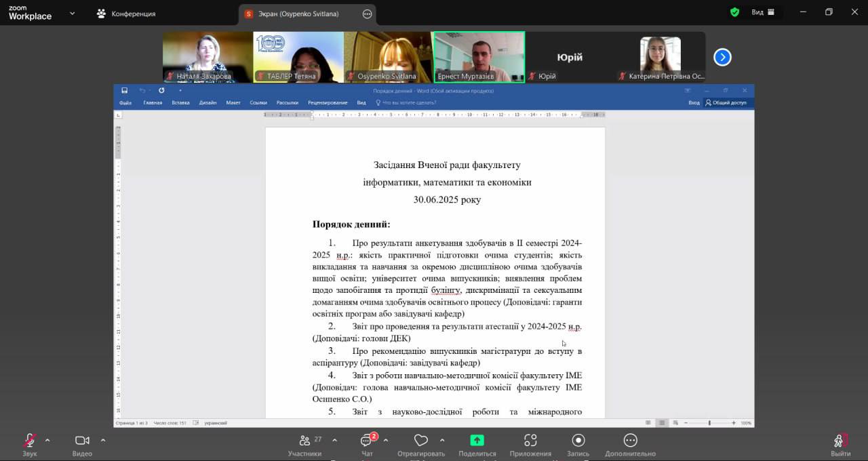Select the Экран (Osypenko Svitlana) tab

298,14
